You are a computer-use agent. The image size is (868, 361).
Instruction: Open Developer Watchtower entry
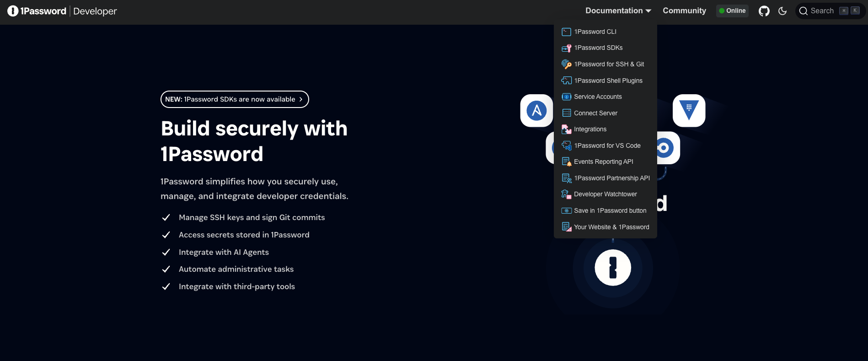click(x=605, y=194)
